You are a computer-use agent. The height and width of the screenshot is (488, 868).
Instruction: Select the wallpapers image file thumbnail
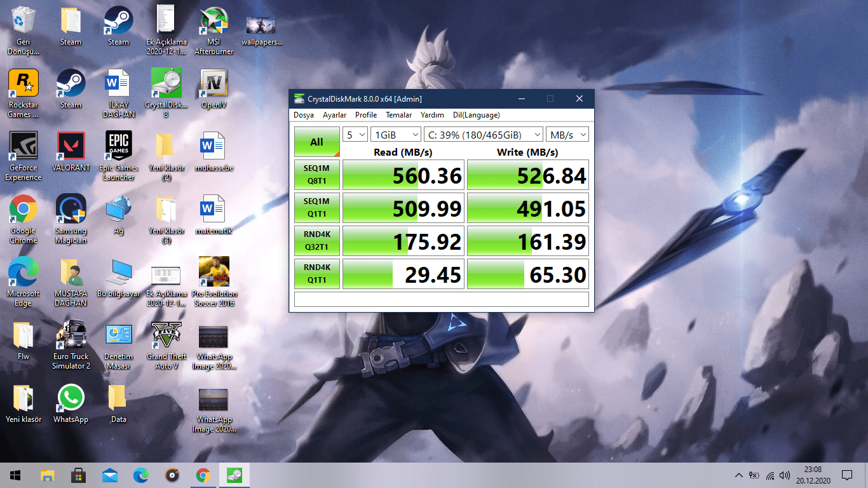[x=261, y=26]
